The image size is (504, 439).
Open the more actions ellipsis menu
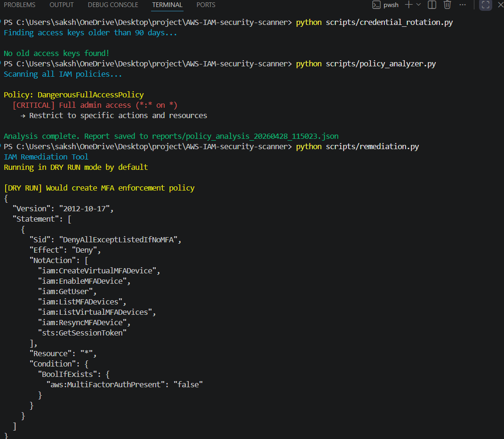463,5
